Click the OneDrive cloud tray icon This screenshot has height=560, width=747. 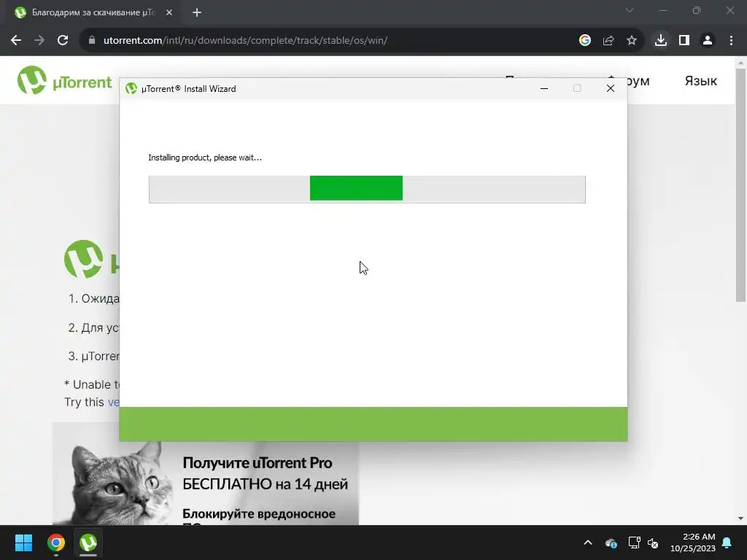click(x=611, y=542)
